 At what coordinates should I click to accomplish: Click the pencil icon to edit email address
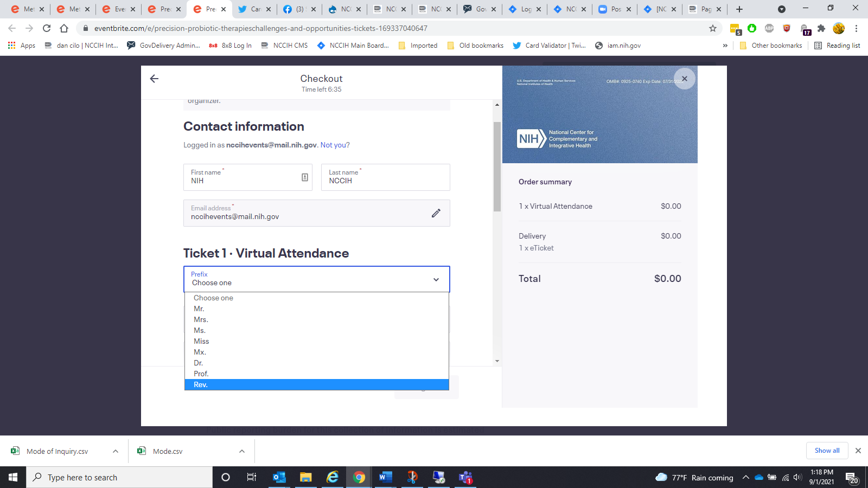pyautogui.click(x=436, y=213)
